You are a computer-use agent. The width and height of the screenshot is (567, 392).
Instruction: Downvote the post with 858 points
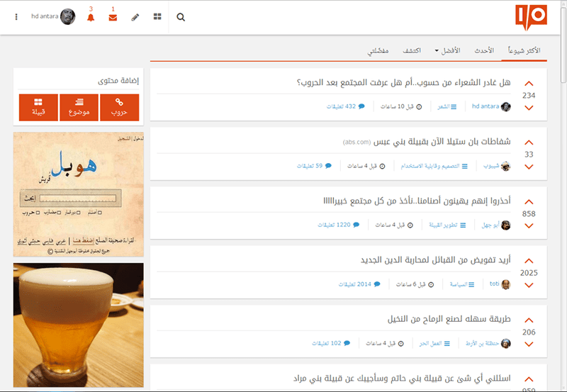529,226
